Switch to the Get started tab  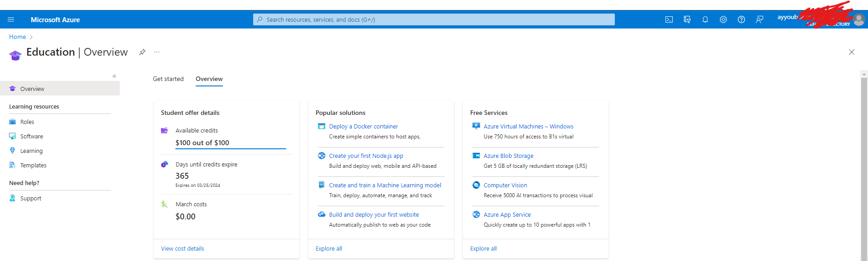pos(168,79)
